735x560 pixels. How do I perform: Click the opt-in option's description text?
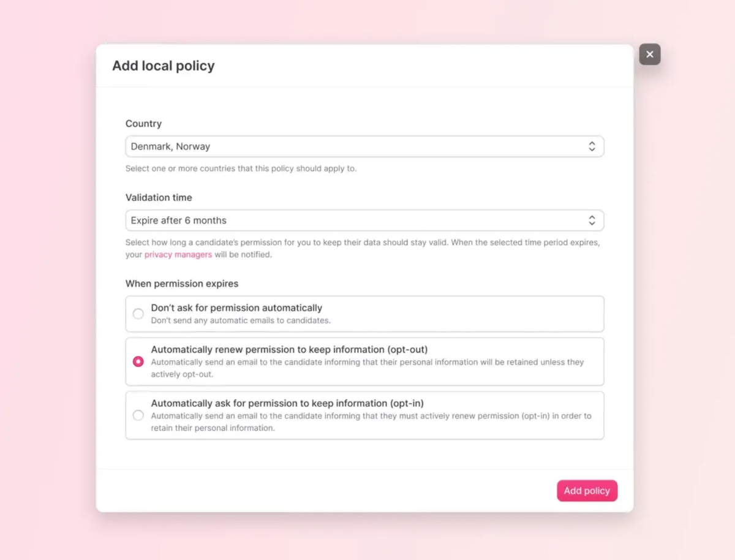pos(371,422)
